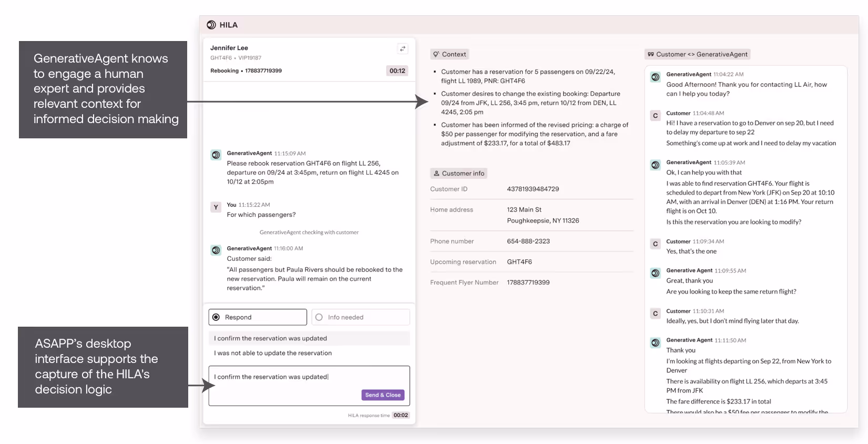Click the Context section label
868x444 pixels.
pyautogui.click(x=450, y=54)
